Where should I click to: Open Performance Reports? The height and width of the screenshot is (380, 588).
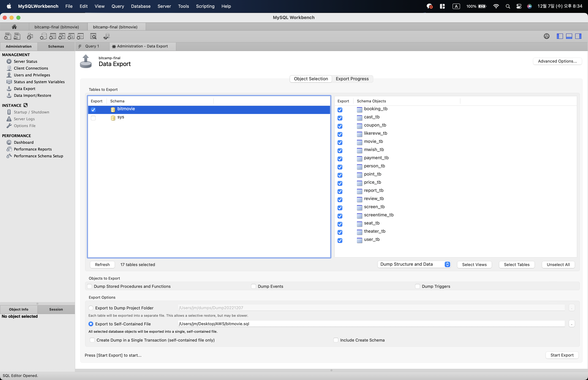pos(32,149)
